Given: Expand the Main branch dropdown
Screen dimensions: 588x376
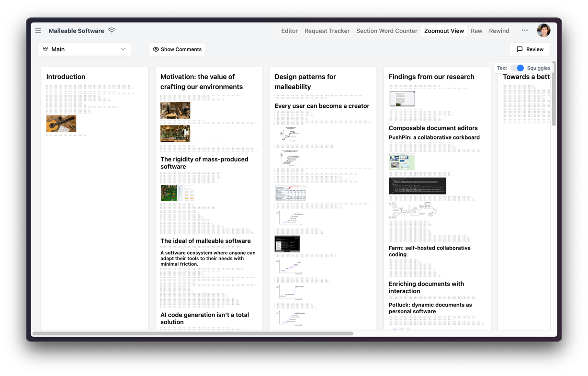Looking at the screenshot, I should point(84,49).
